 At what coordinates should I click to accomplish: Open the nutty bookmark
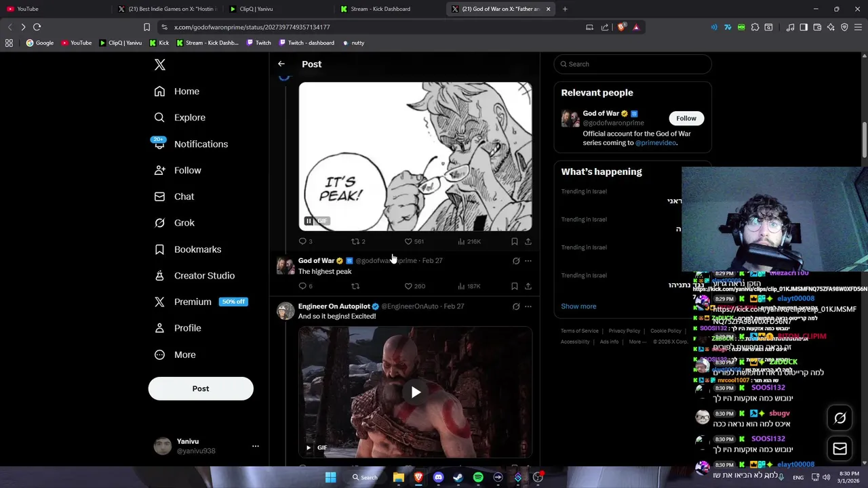tap(353, 43)
